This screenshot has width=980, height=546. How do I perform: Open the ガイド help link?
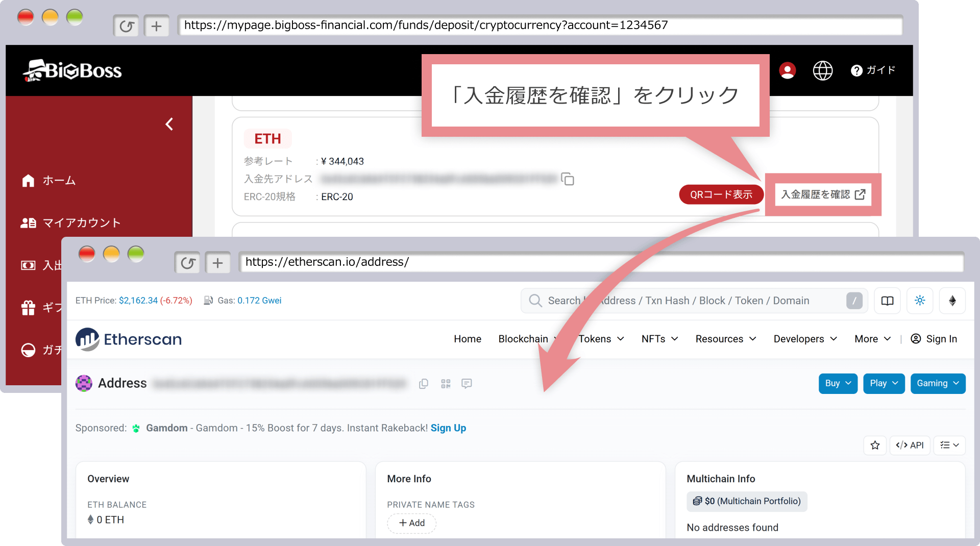point(873,70)
